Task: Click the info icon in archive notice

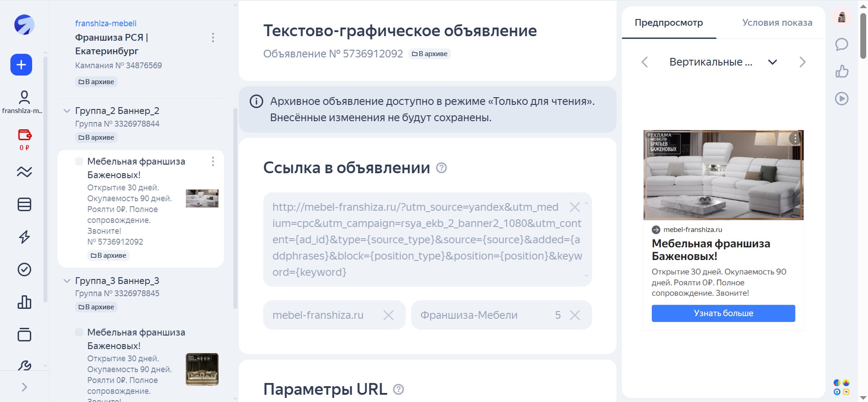Action: pyautogui.click(x=256, y=101)
